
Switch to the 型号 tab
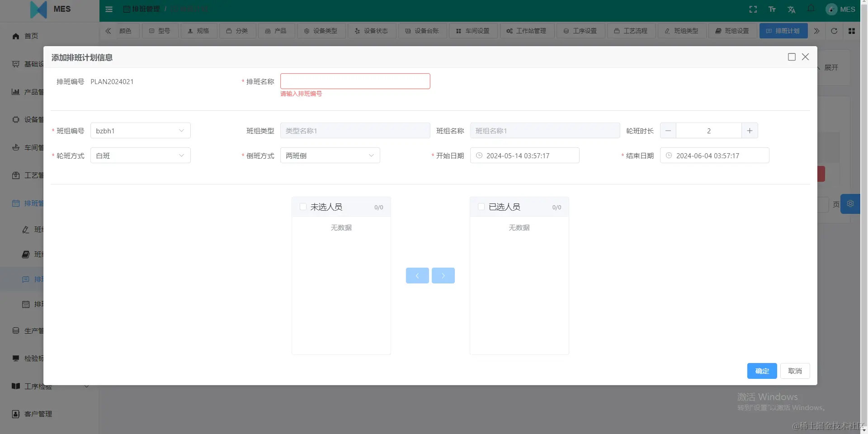pos(160,31)
